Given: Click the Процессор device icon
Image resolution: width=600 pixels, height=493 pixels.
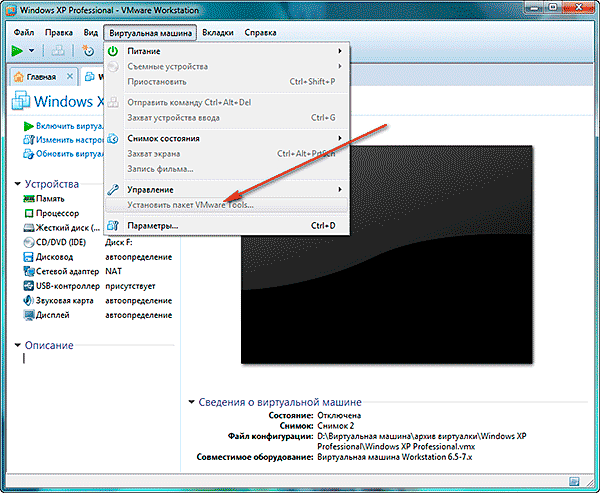Looking at the screenshot, I should (x=29, y=213).
